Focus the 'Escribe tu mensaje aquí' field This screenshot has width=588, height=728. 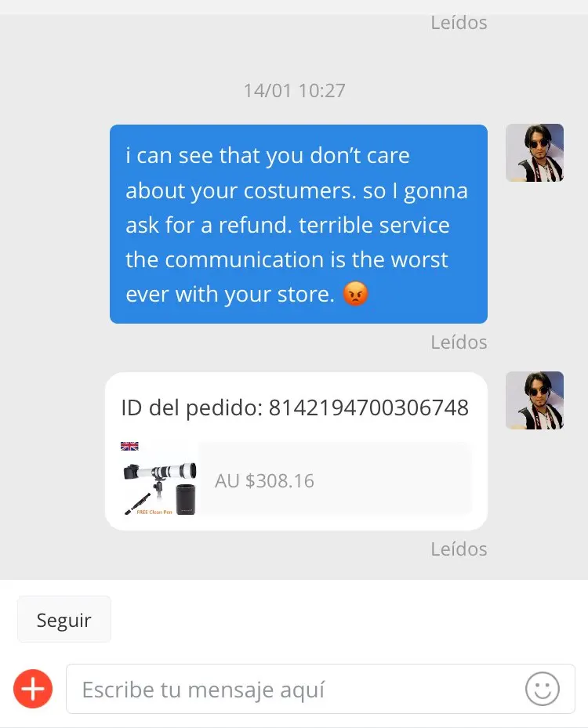click(321, 689)
